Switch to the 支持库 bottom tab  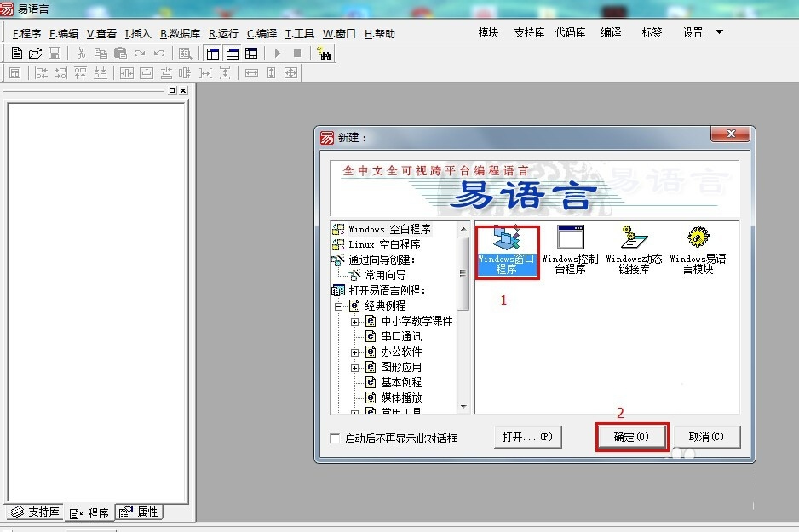click(x=35, y=512)
